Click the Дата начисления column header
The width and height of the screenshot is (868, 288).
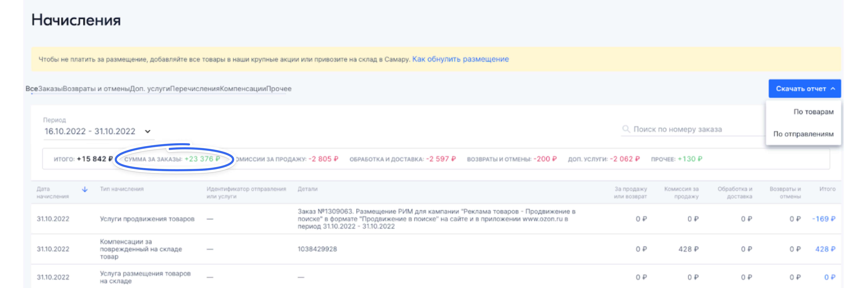[53, 193]
